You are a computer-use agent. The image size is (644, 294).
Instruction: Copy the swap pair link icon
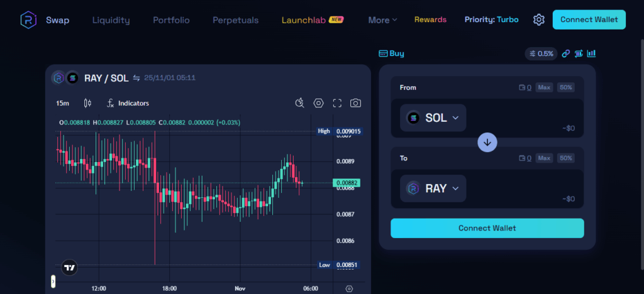point(565,54)
